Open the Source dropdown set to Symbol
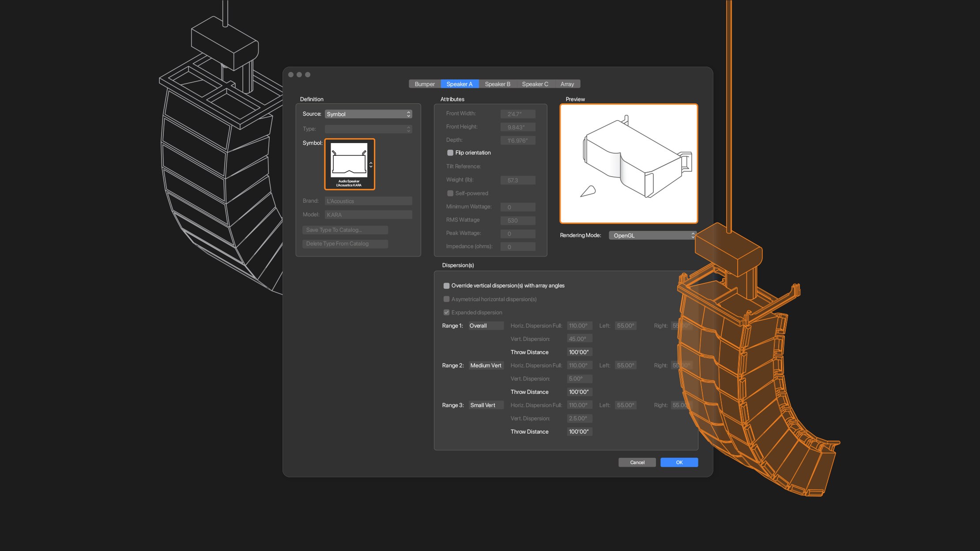The image size is (980, 551). (x=368, y=114)
